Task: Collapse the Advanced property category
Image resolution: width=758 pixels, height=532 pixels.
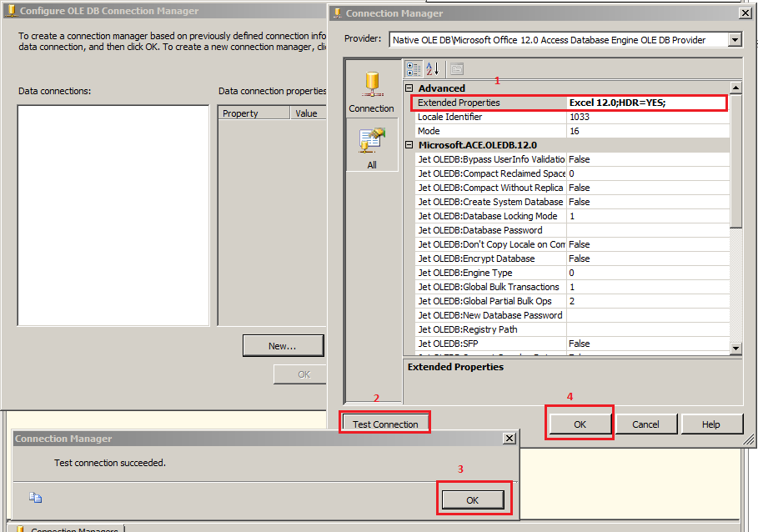Action: (x=408, y=88)
